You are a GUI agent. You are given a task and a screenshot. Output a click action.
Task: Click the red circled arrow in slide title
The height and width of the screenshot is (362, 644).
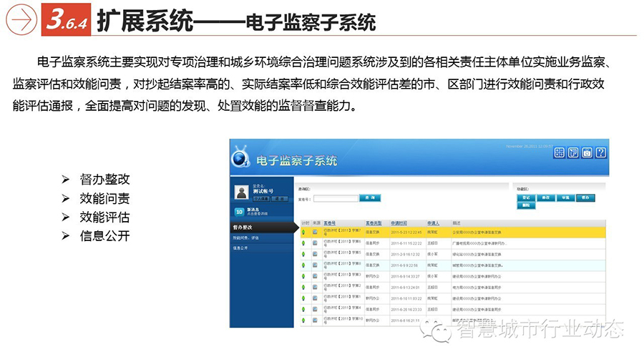[21, 19]
